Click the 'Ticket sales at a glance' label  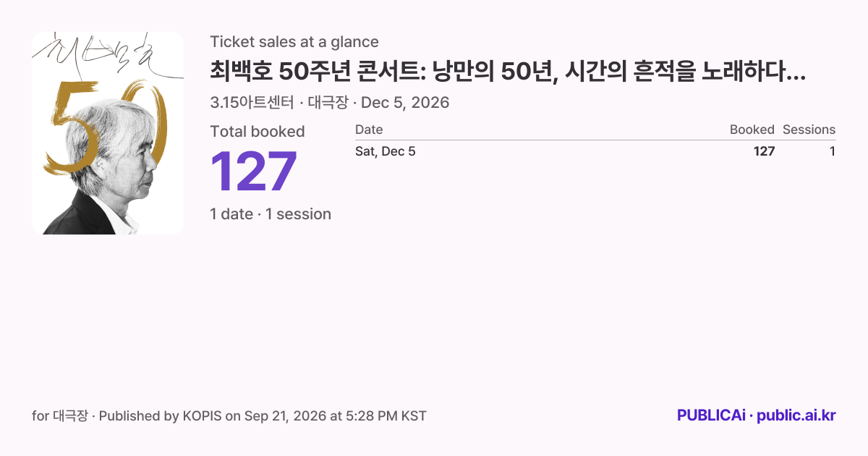point(294,42)
